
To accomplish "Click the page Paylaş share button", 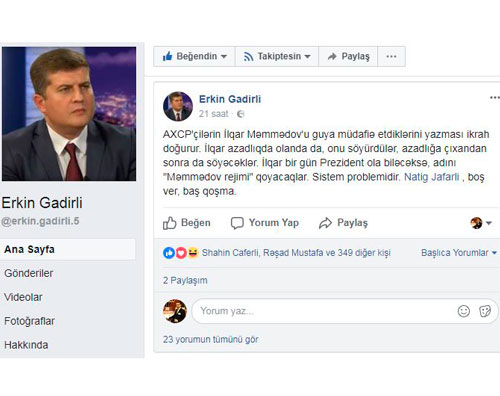I will (x=348, y=56).
